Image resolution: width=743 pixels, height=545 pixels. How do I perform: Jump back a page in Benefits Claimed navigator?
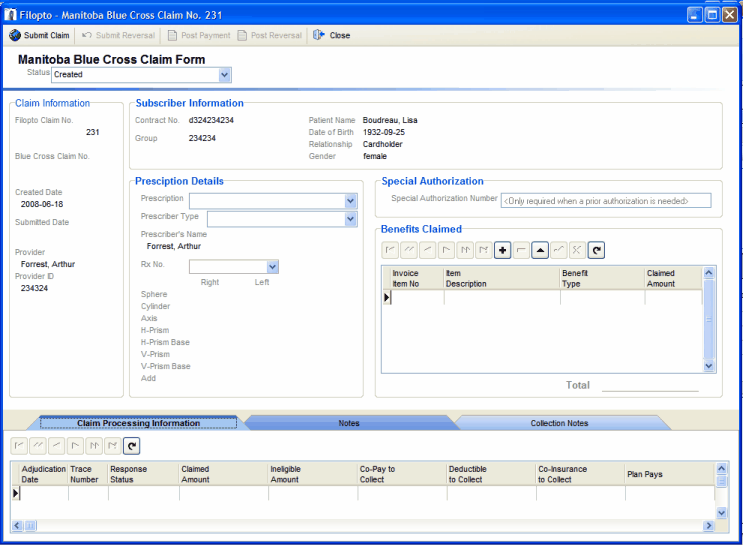(x=409, y=250)
